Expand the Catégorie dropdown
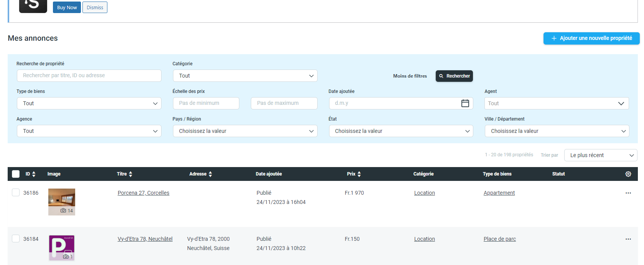The width and height of the screenshot is (644, 265). pyautogui.click(x=245, y=76)
